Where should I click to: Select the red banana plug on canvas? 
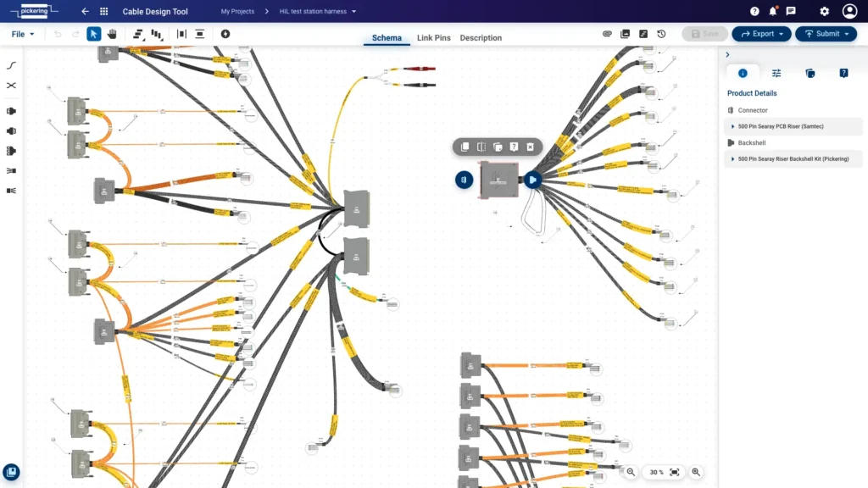[x=420, y=69]
